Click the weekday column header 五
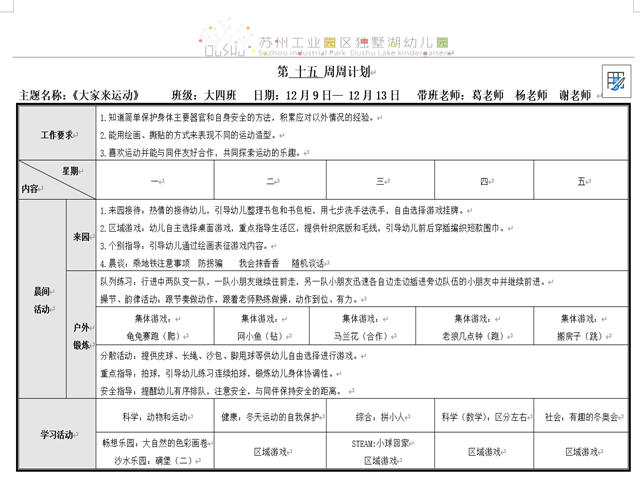Screen dimensions: 640x480 point(581,181)
